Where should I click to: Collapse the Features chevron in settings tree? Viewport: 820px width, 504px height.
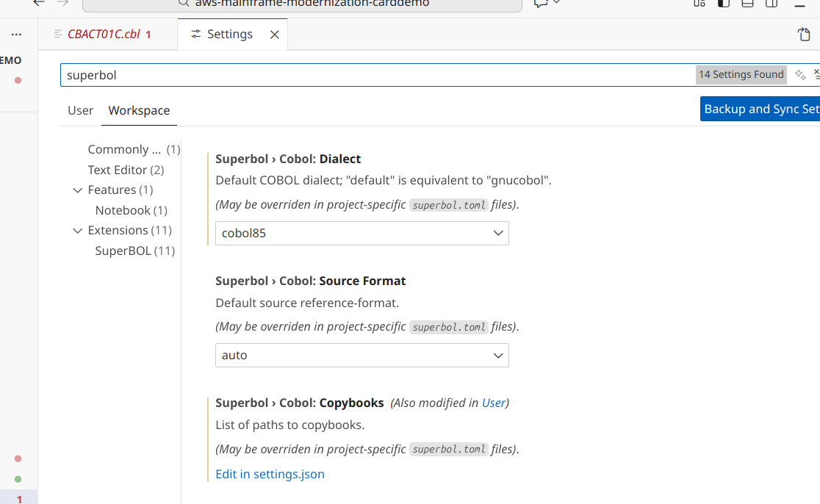tap(77, 190)
